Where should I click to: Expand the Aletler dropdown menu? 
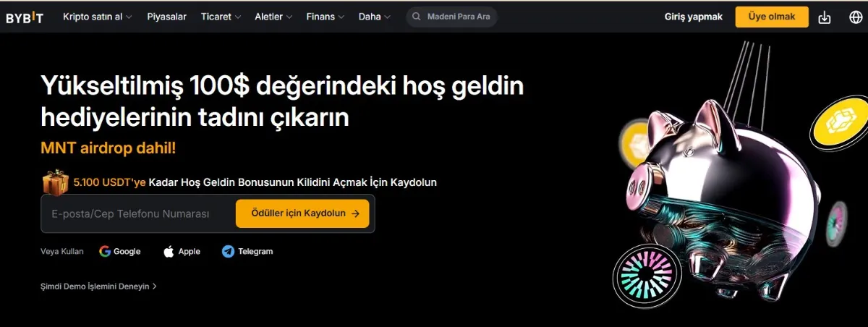[x=273, y=17]
